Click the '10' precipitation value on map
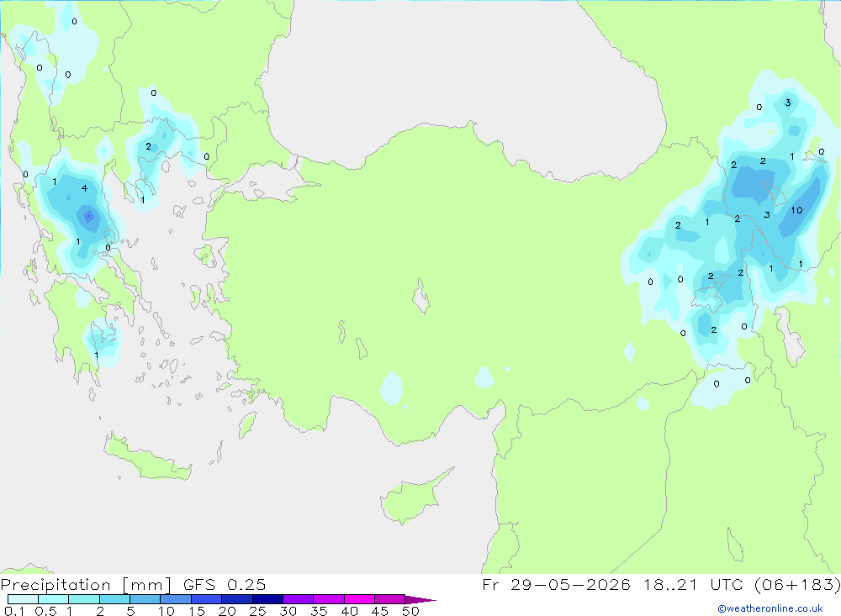Screen dimensions: 841x616 click(796, 210)
